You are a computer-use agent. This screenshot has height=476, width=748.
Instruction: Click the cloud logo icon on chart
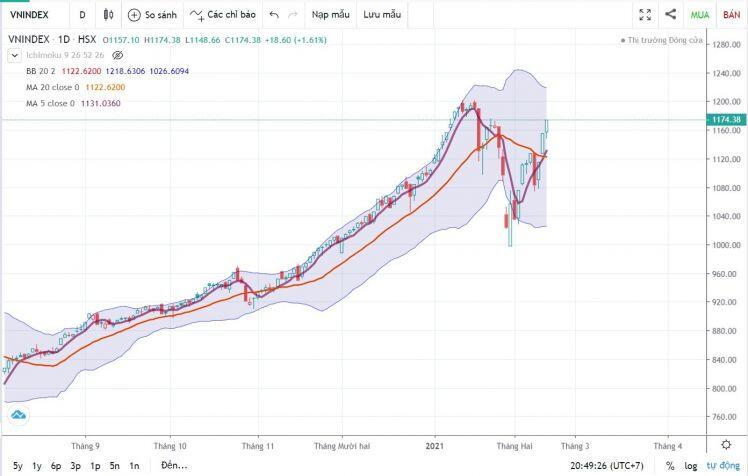tap(19, 415)
